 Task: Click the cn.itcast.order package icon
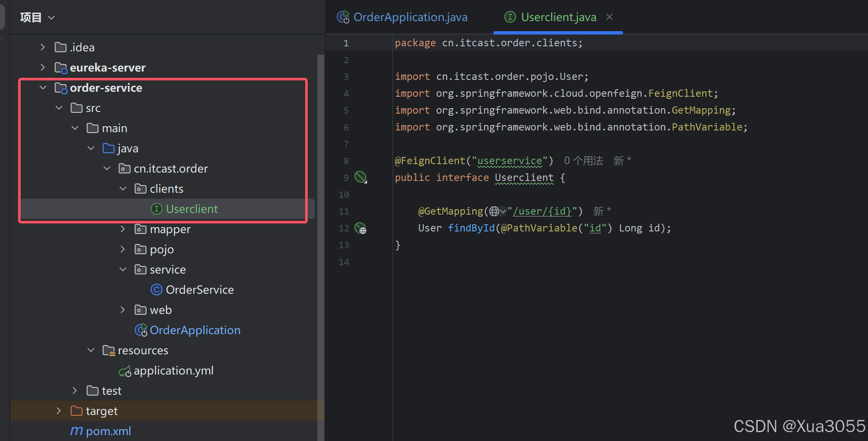coord(125,168)
